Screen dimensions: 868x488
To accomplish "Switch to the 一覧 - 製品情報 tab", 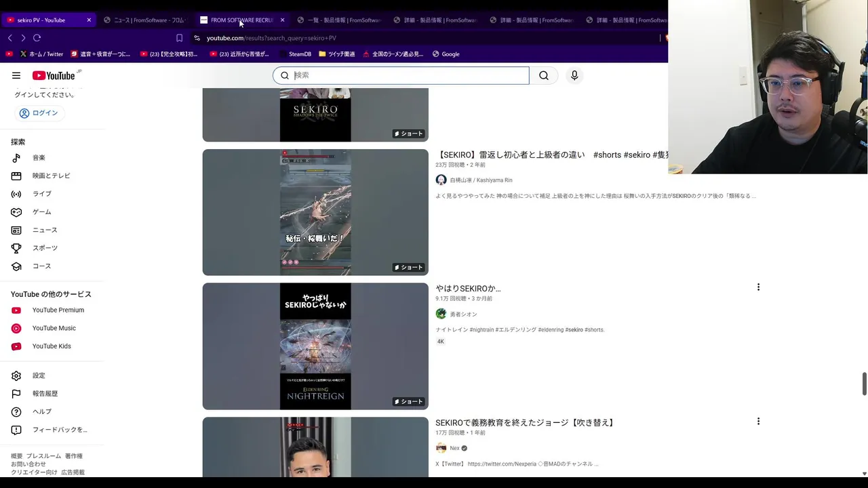I will pos(339,20).
